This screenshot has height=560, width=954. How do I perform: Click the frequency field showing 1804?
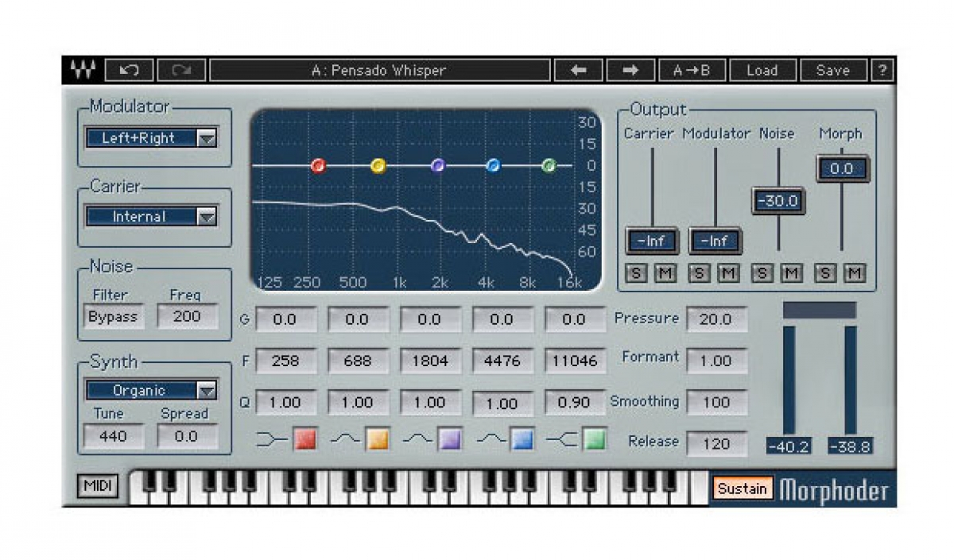pyautogui.click(x=429, y=361)
